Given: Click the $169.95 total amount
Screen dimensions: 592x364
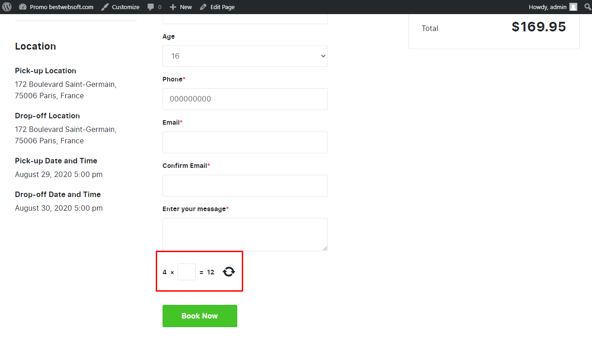Looking at the screenshot, I should pyautogui.click(x=539, y=27).
